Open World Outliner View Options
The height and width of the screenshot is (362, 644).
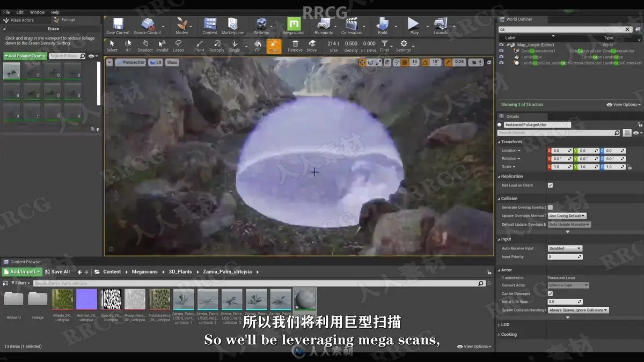pos(623,105)
